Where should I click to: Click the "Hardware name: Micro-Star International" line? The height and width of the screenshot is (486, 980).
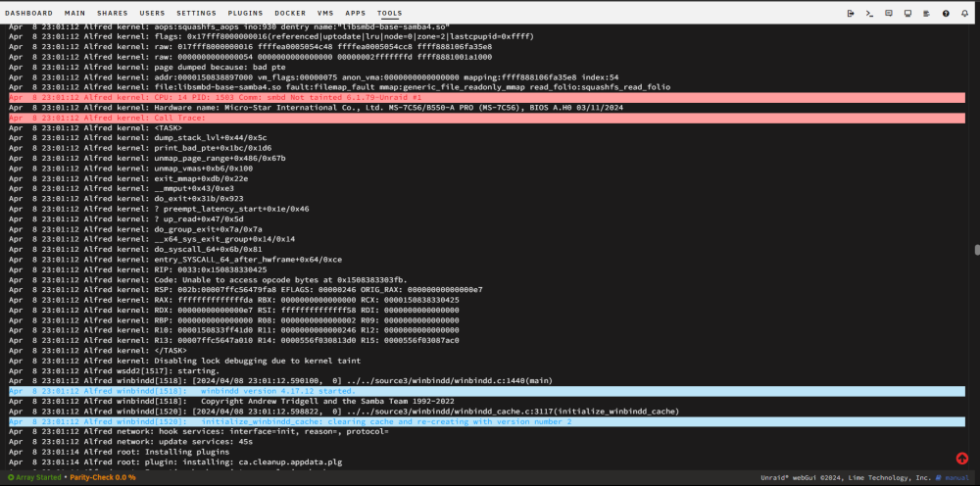click(316, 108)
